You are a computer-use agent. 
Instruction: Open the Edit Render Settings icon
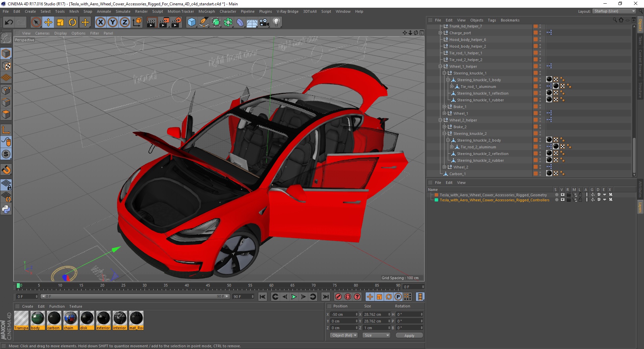pos(176,22)
